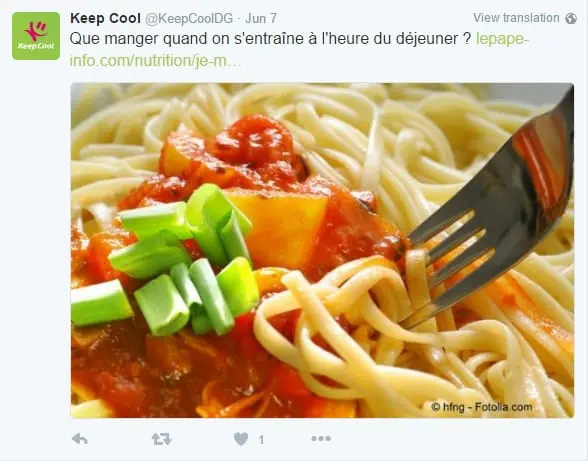588x461 pixels.
Task: Open the @KeepCoolDG handle profile
Action: pyautogui.click(x=189, y=18)
